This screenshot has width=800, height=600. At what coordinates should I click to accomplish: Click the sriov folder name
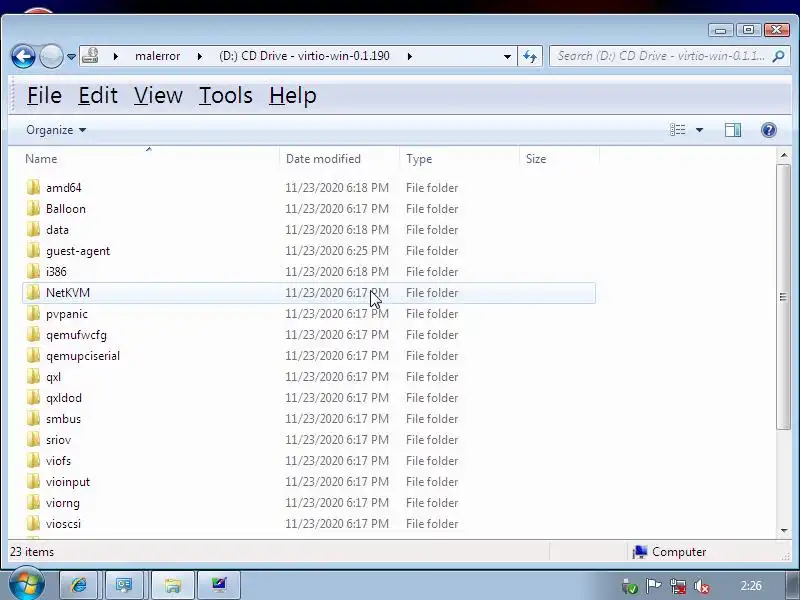coord(59,440)
